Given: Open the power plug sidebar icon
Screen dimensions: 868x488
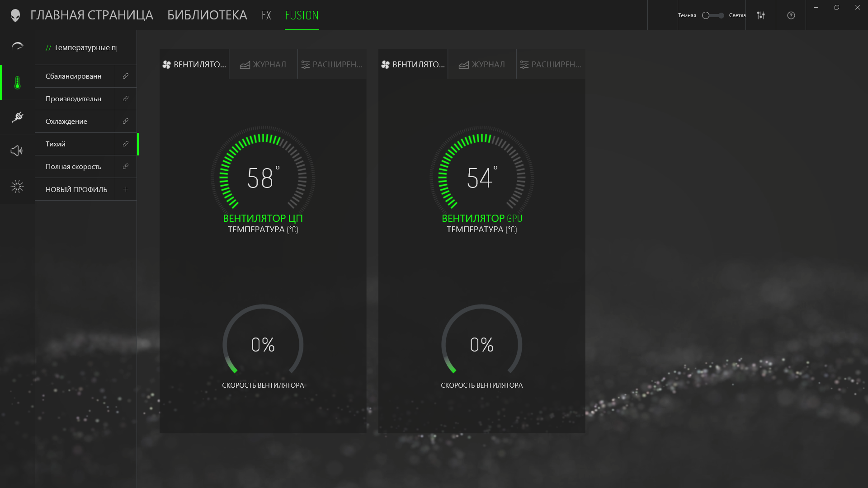Looking at the screenshot, I should (x=17, y=117).
